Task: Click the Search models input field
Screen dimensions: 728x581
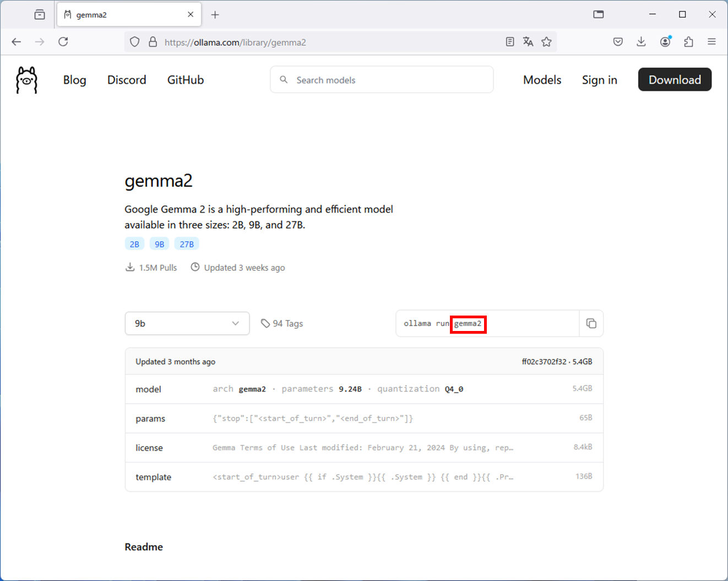Action: (x=382, y=79)
